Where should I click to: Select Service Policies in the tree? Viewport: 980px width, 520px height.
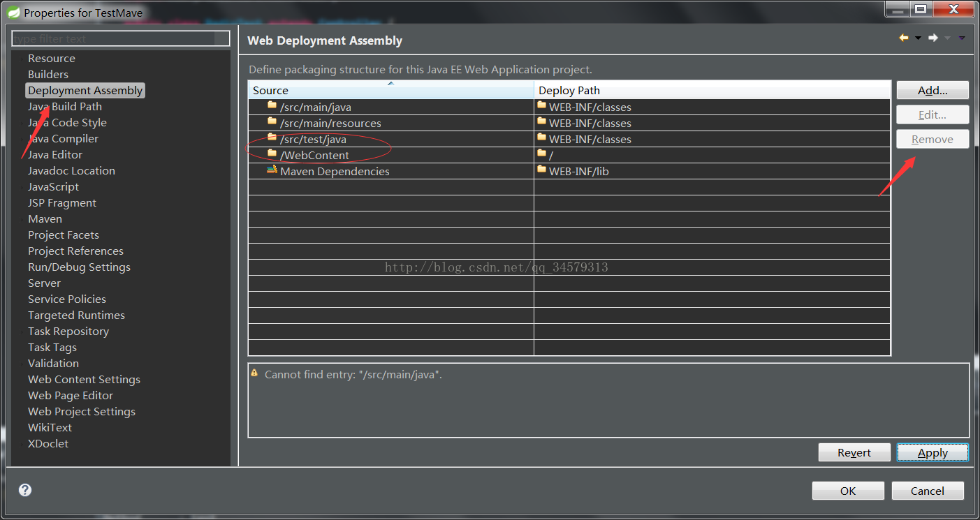click(x=67, y=299)
